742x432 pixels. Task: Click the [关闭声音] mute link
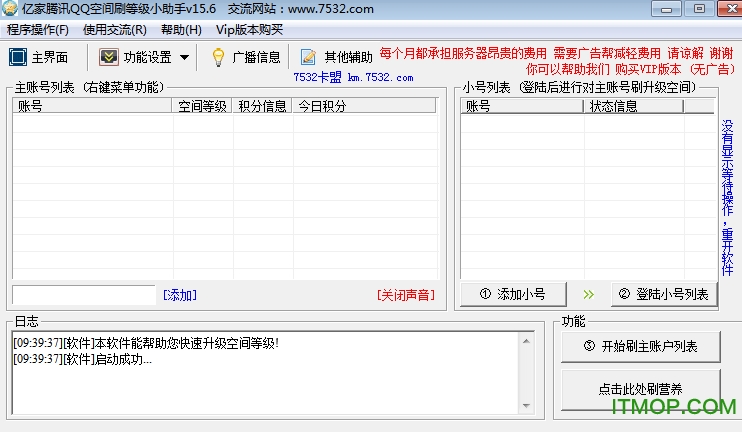pos(406,295)
